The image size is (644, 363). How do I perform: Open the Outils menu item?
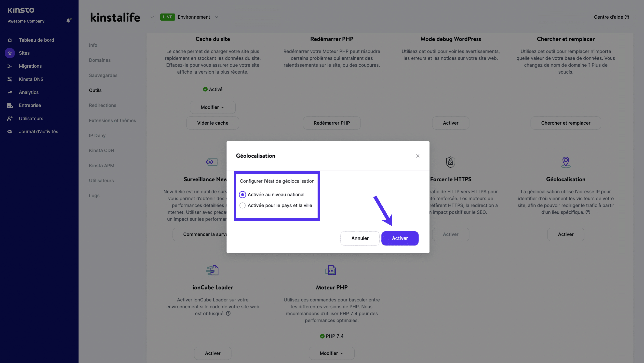tap(95, 91)
